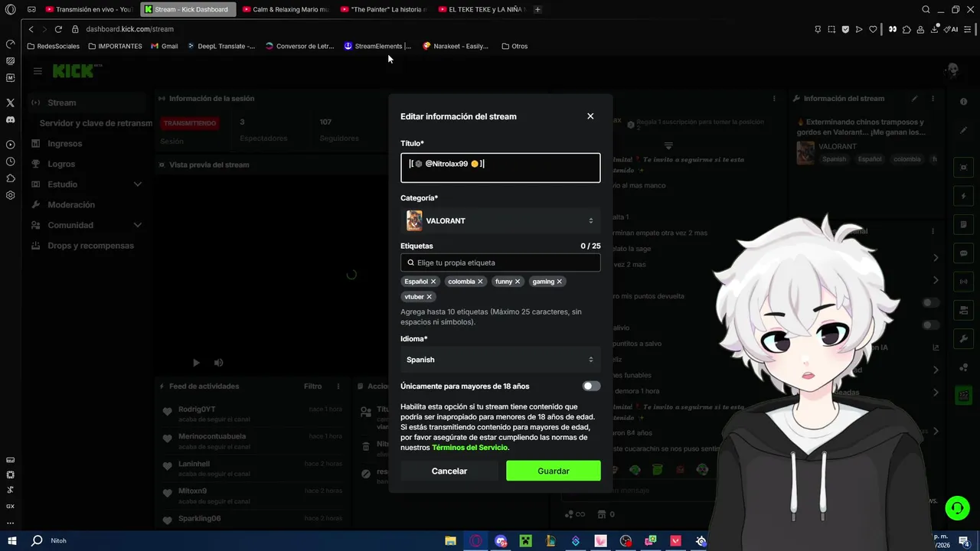Remove the gaming tag

[560, 282]
